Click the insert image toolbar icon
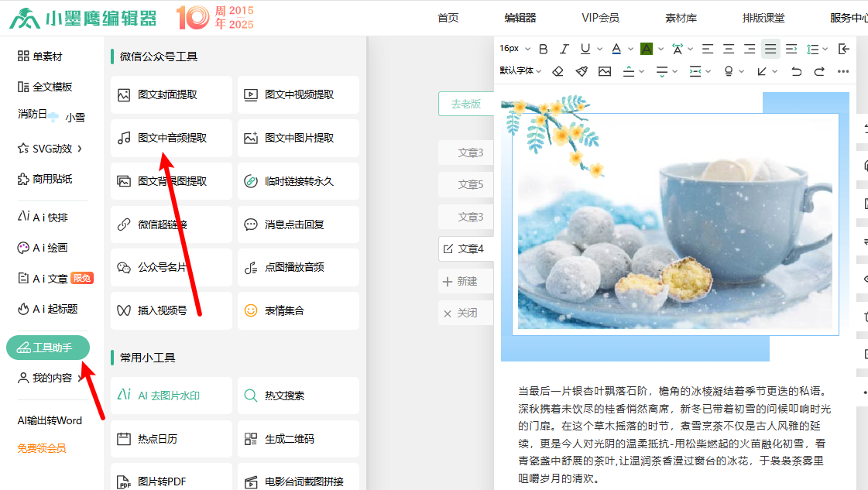 tap(605, 71)
